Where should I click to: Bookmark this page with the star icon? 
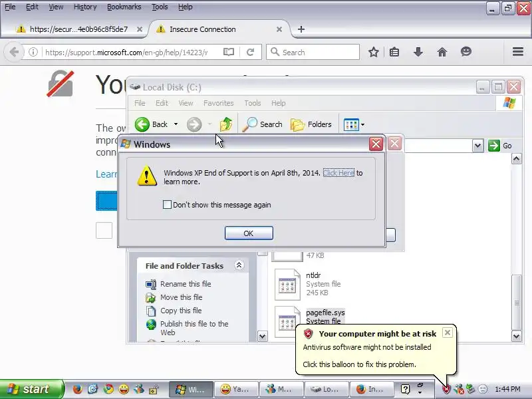374,52
